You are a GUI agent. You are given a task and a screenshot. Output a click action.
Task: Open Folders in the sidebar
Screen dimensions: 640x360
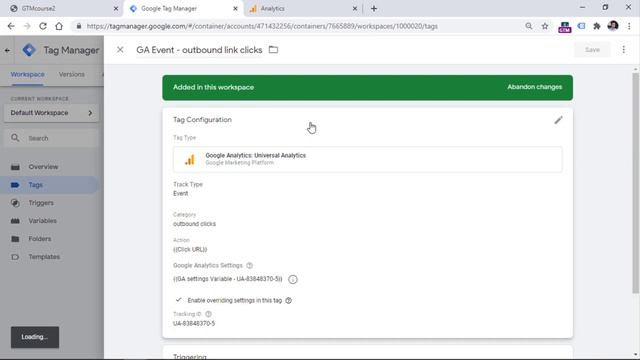(x=40, y=239)
